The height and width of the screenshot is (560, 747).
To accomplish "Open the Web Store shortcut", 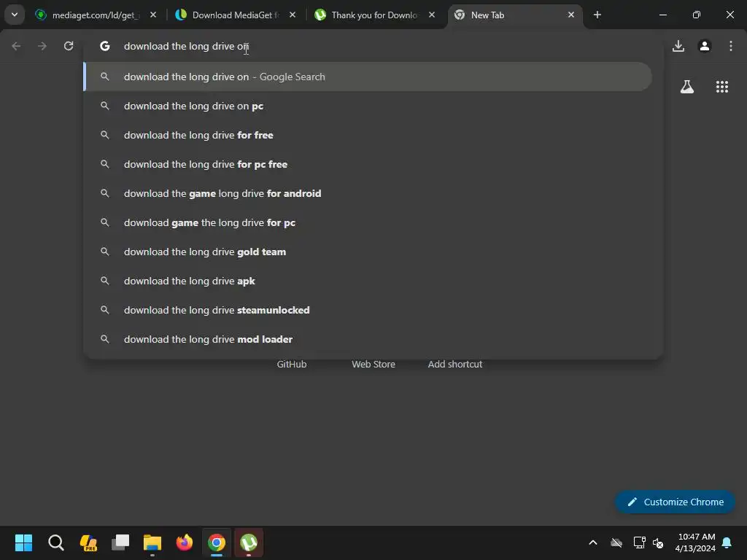I will click(x=373, y=365).
